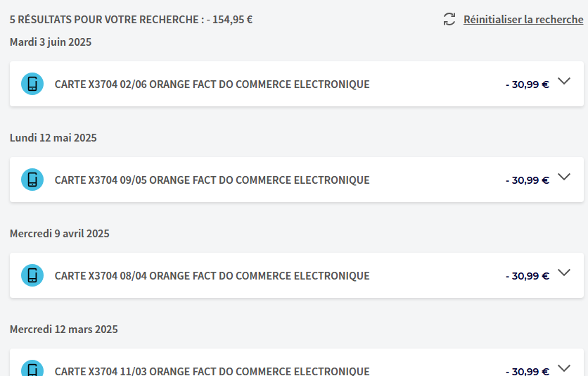Click the -30,99 € amount for 9 avril
This screenshot has height=376, width=588.
pyautogui.click(x=528, y=276)
